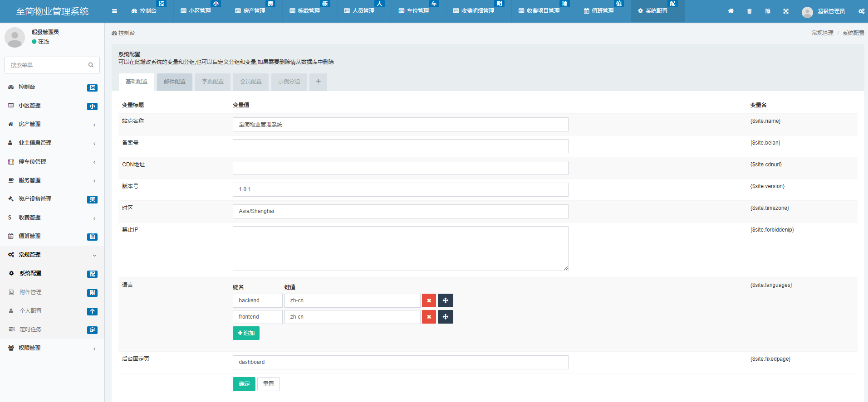Click the language switch icon in top bar
868x402 pixels.
pos(767,11)
